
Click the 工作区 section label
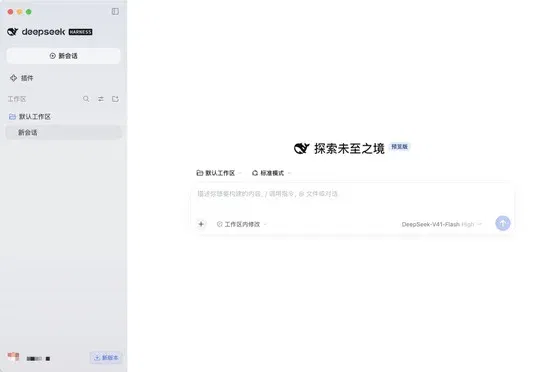coord(17,99)
